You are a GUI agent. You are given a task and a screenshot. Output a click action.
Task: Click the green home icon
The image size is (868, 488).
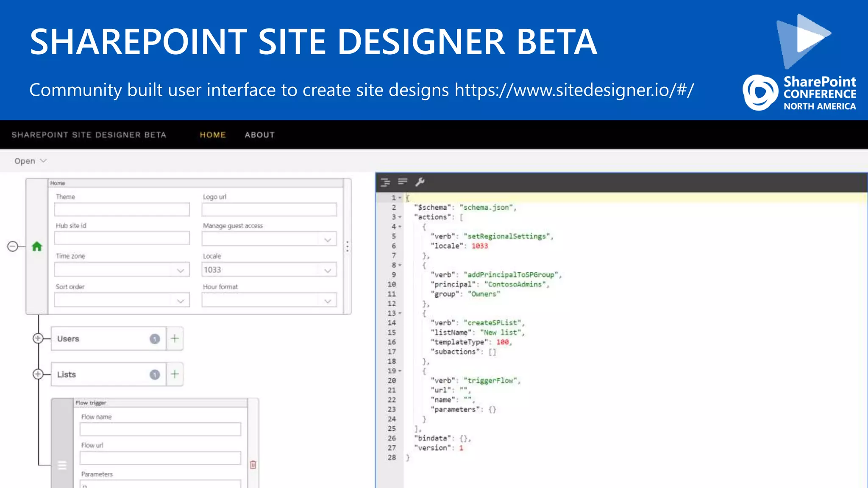37,246
